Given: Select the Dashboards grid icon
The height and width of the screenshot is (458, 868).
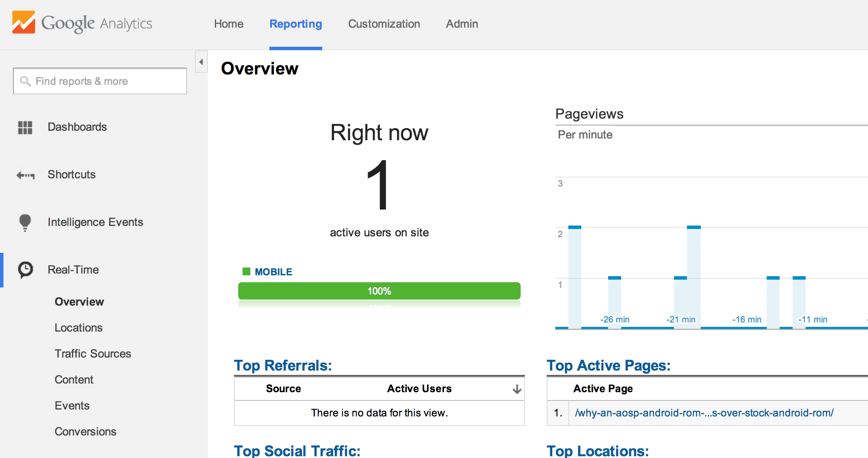Looking at the screenshot, I should coord(25,127).
